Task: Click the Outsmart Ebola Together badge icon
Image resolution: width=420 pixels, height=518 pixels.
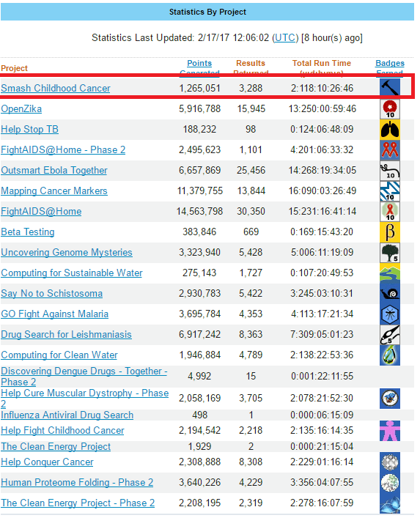Action: [x=390, y=171]
